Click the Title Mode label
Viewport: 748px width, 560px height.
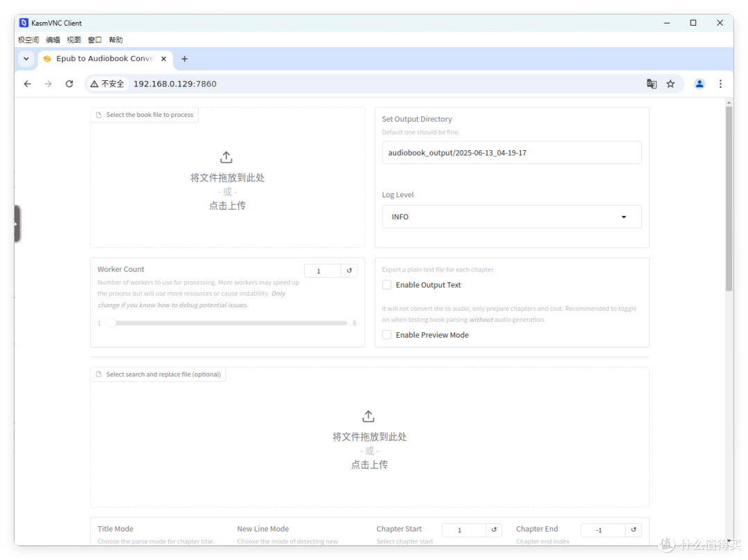point(116,529)
